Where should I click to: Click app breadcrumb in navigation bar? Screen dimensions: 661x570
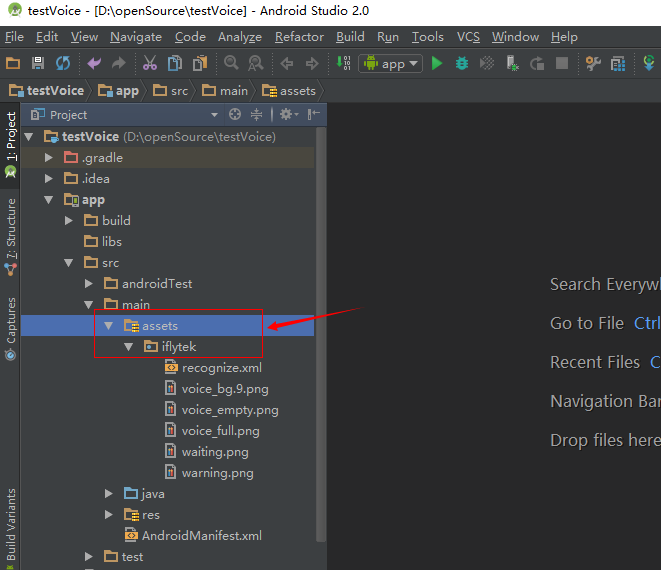(x=118, y=91)
